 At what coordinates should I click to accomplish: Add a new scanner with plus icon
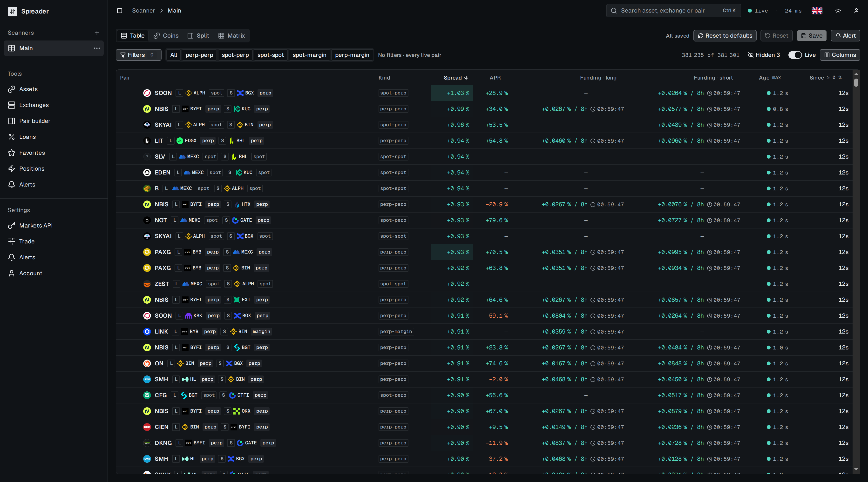pos(97,33)
